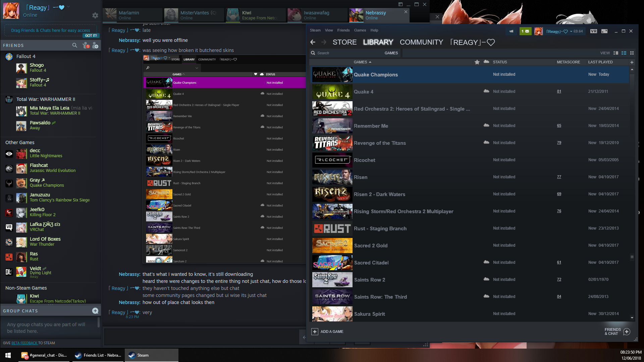Open the Steam menu
Screen dimensions: 644x362
[315, 30]
